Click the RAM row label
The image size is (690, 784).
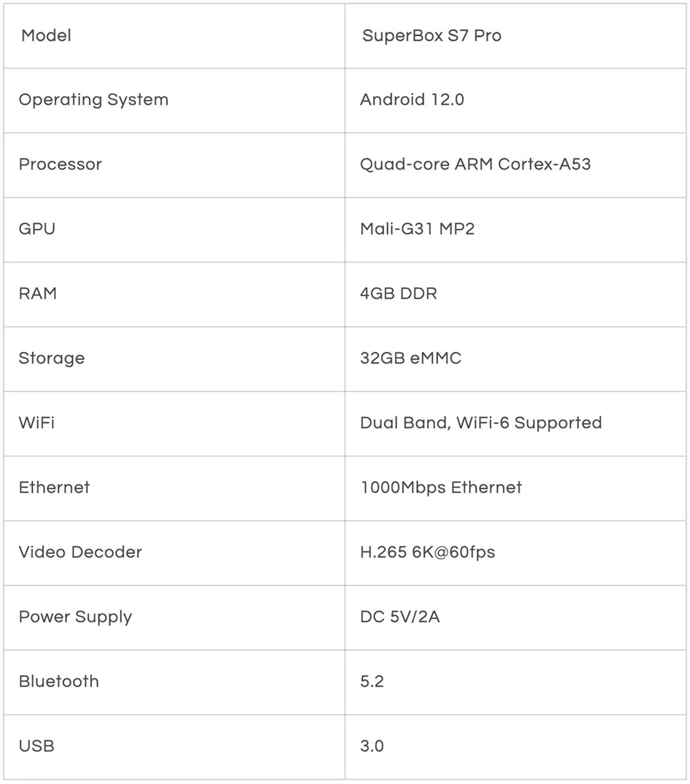click(38, 294)
